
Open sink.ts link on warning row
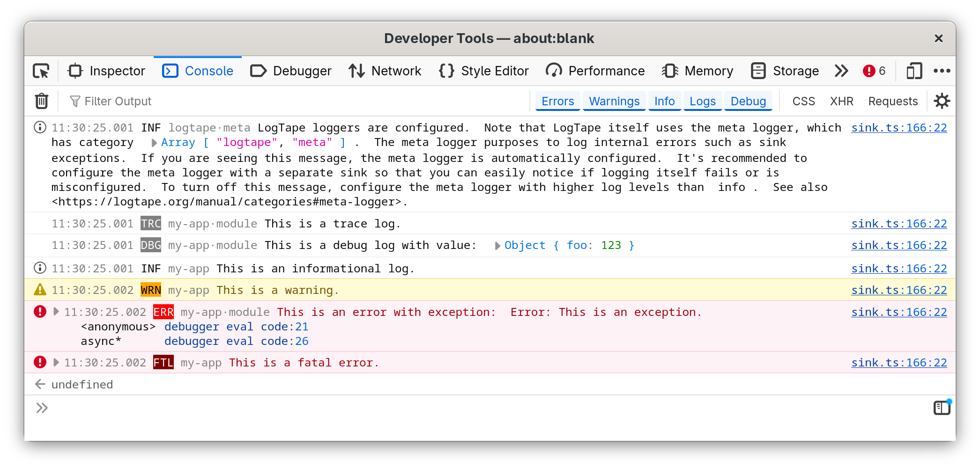(x=899, y=290)
